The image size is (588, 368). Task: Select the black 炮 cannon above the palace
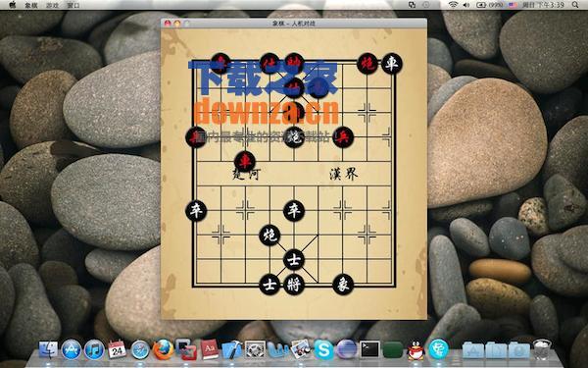coord(269,236)
